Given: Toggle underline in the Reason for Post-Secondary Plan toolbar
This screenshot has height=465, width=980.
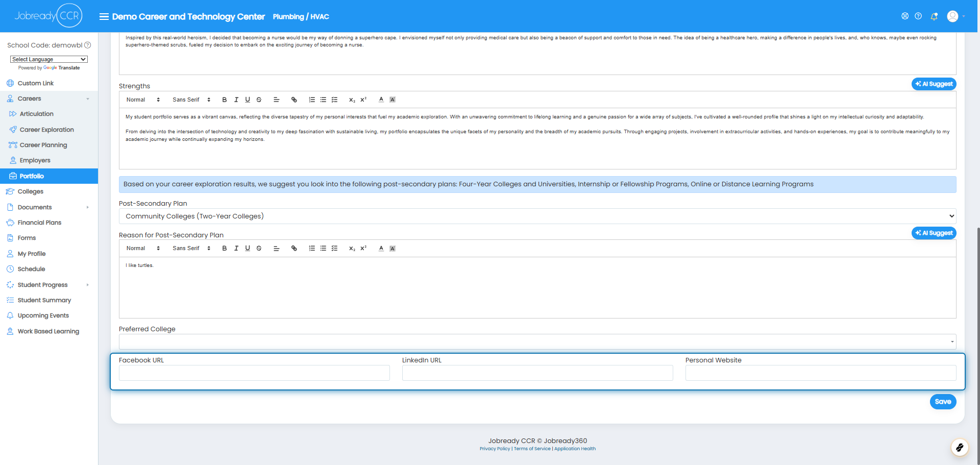Looking at the screenshot, I should tap(248, 248).
